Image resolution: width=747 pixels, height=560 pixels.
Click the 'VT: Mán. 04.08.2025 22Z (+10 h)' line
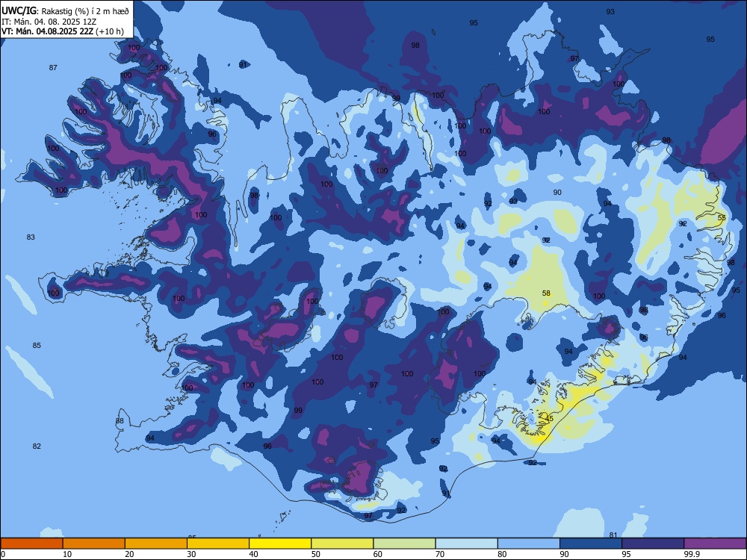(63, 31)
